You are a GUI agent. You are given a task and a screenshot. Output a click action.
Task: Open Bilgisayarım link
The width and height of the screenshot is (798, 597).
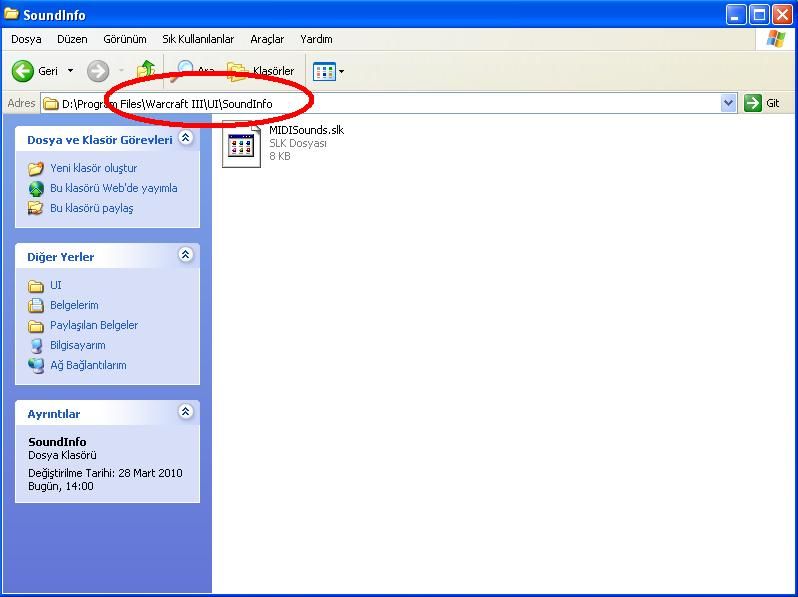(77, 345)
